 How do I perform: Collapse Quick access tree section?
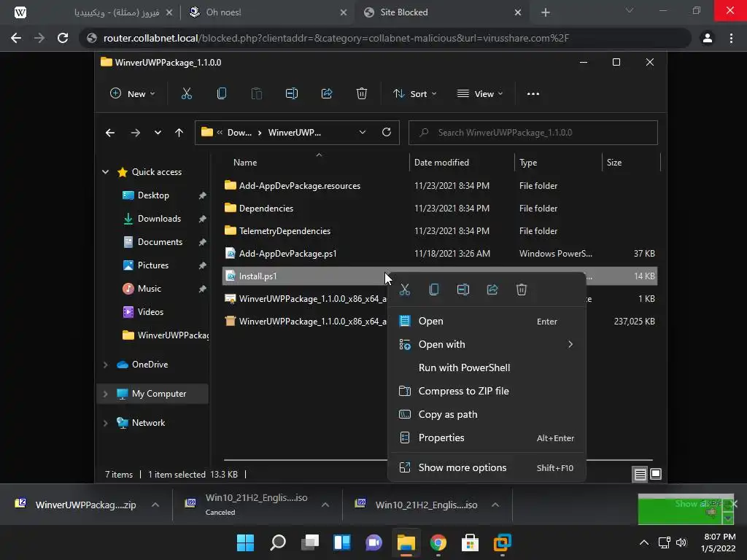(105, 172)
